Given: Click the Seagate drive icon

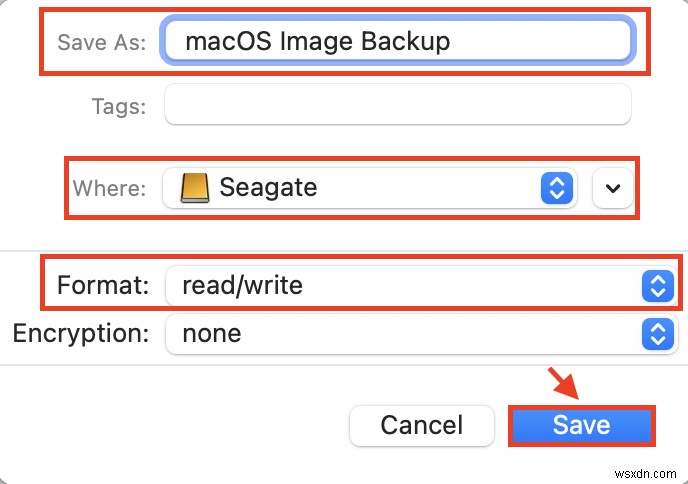Looking at the screenshot, I should tap(195, 187).
